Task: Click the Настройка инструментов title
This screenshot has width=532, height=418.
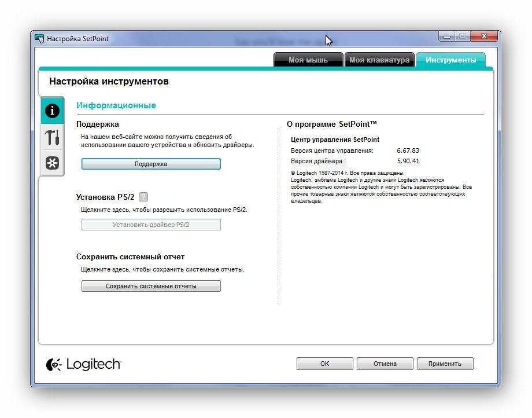Action: (109, 82)
